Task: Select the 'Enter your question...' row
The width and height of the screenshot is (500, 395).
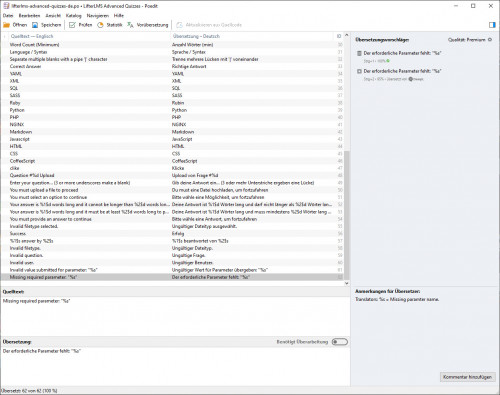Action: click(x=172, y=183)
